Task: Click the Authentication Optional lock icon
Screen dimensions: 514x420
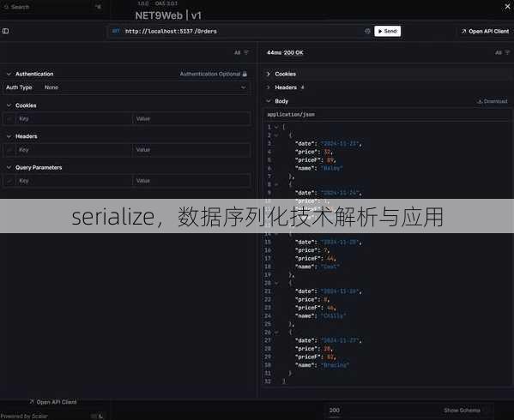Action: [245, 74]
